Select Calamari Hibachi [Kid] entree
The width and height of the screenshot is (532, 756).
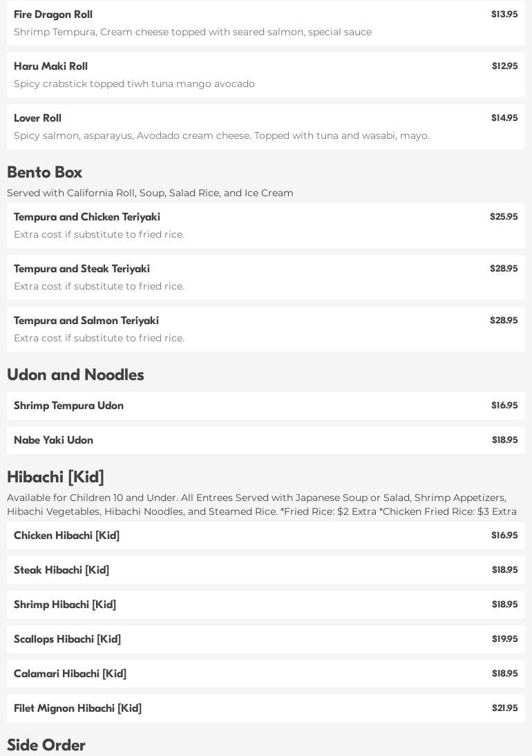tap(265, 674)
